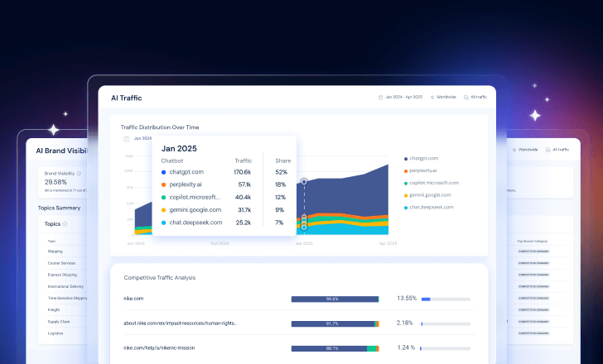Viewport: 603px width, 364px height.
Task: Open the All traffic filter dropdown in AI Traffic
Action: click(480, 98)
